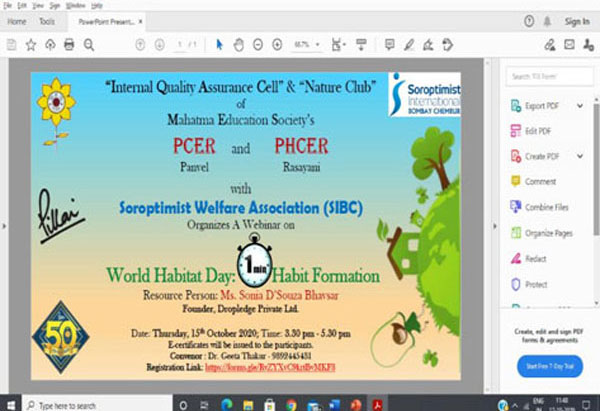Click the page number field
The image size is (600, 411).
[x=180, y=45]
